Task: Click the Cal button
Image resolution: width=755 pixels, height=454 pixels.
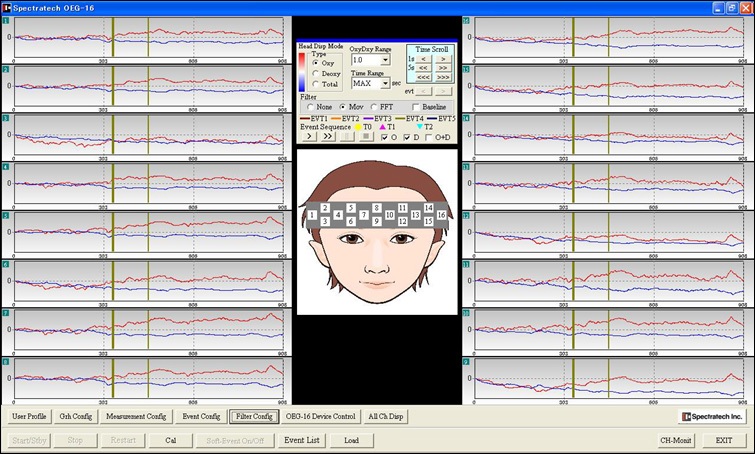Action: pyautogui.click(x=170, y=440)
